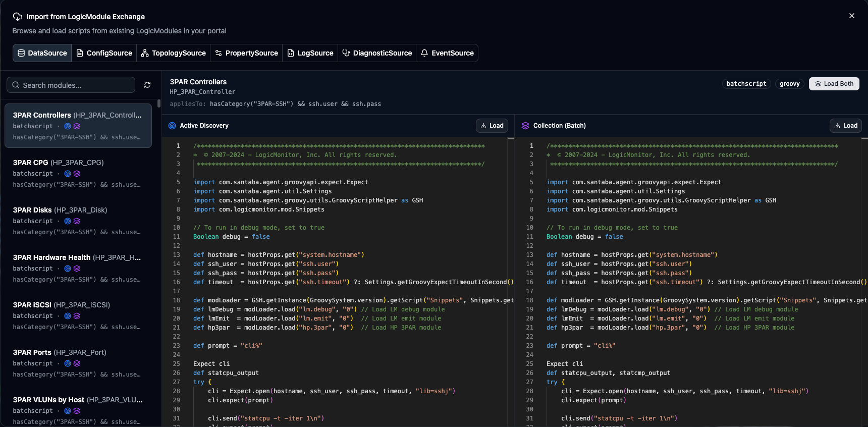Click line number 13 in the Active Discovery gutter

176,255
